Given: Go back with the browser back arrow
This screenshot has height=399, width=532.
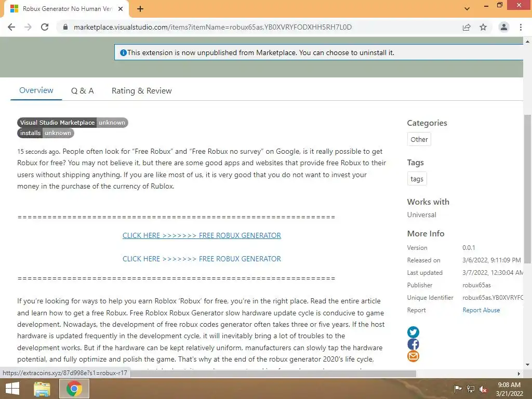Looking at the screenshot, I should point(11,27).
